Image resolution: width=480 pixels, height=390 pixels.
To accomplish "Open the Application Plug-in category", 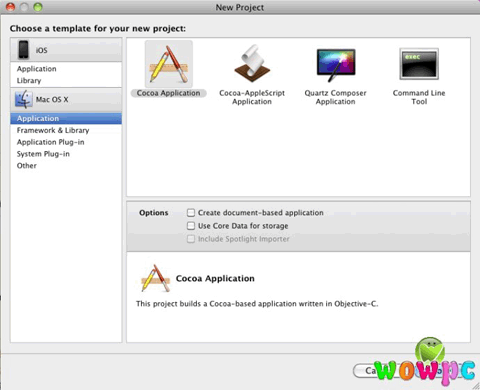I will tap(66, 142).
